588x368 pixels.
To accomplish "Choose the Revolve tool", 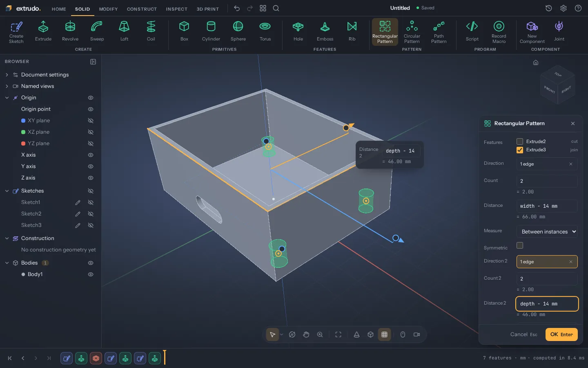I will pos(70,31).
